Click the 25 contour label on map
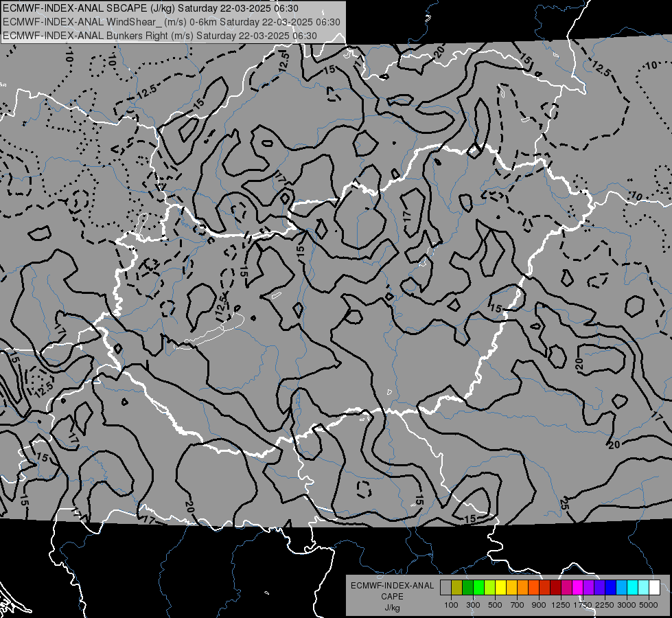This screenshot has width=672, height=618. (x=565, y=504)
